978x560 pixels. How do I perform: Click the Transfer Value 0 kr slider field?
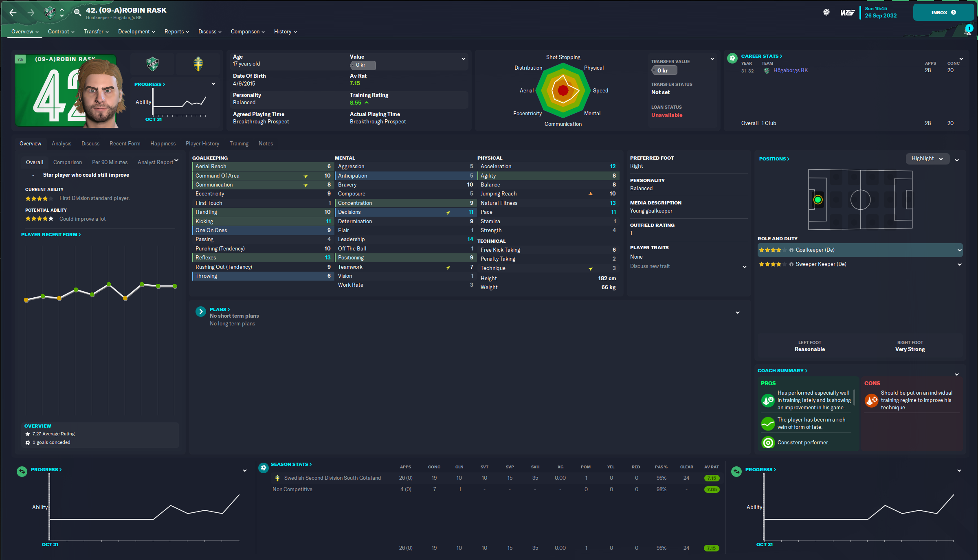(x=664, y=70)
